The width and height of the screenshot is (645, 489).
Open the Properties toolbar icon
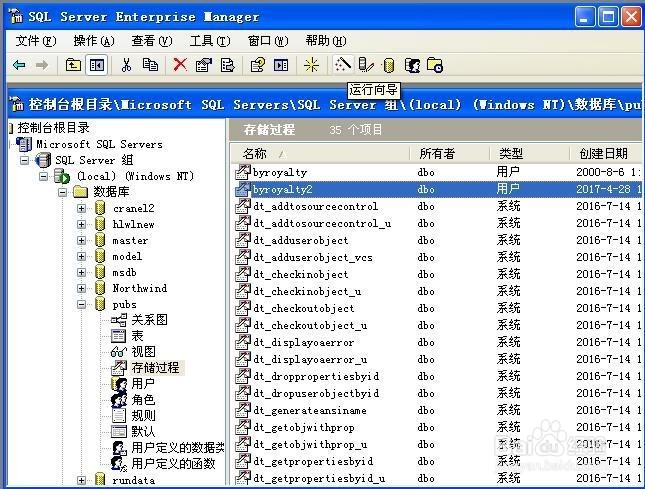point(203,65)
